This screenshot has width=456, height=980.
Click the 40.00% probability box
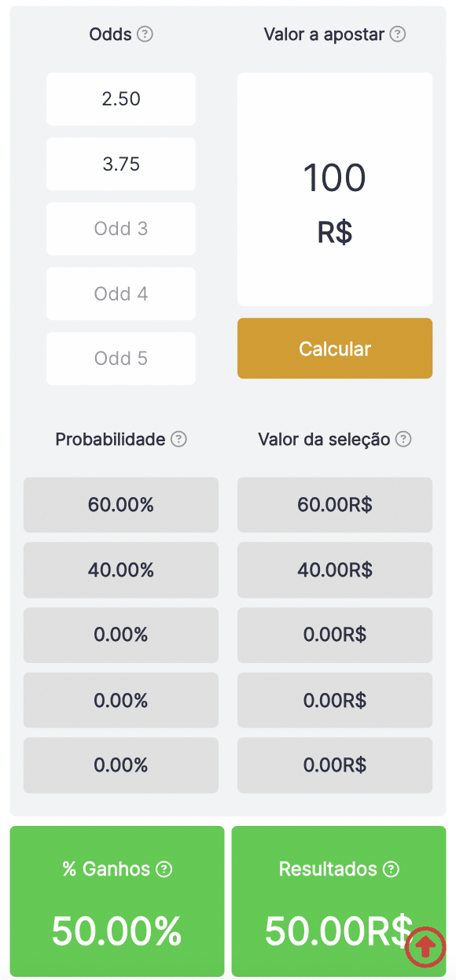coord(120,570)
